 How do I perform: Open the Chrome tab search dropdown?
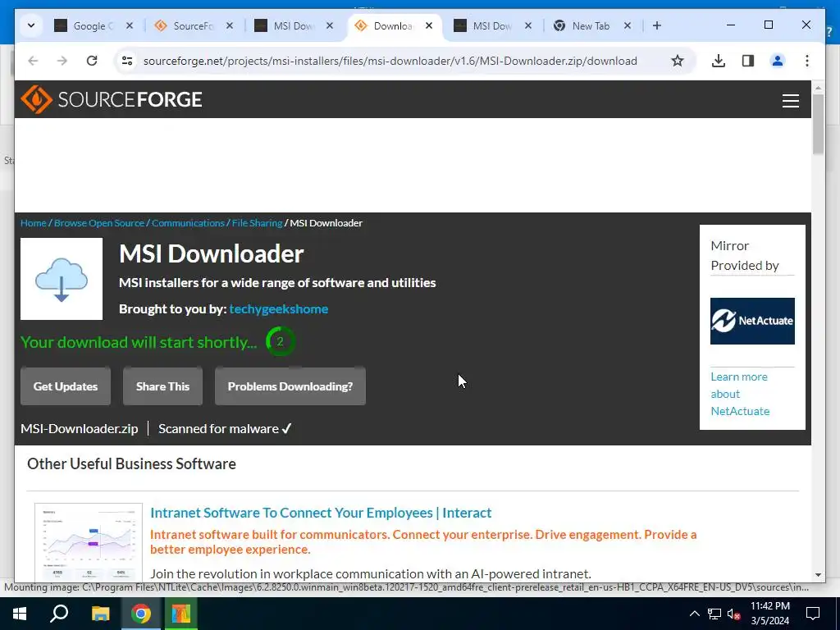point(31,25)
